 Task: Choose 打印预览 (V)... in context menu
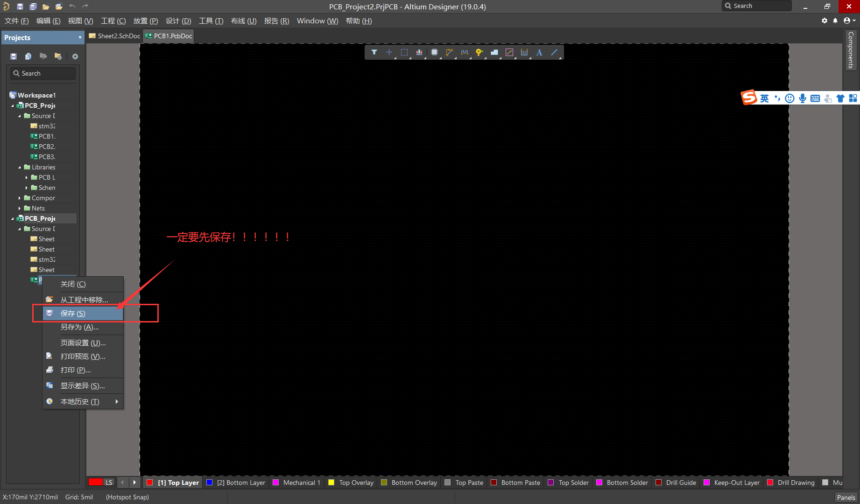tap(83, 357)
